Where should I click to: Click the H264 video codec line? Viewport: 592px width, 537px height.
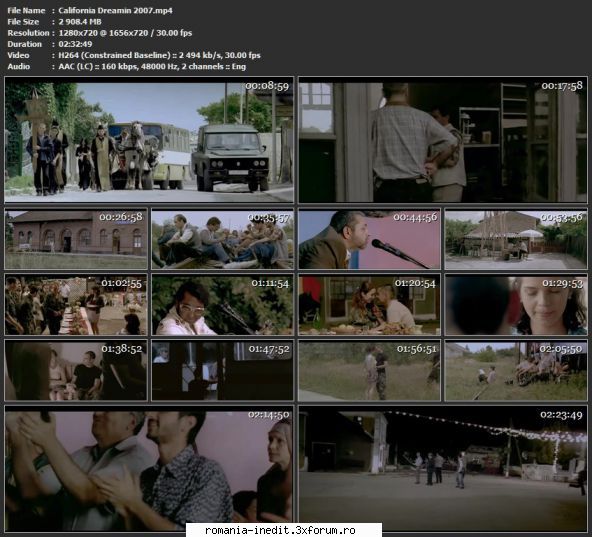click(x=159, y=55)
